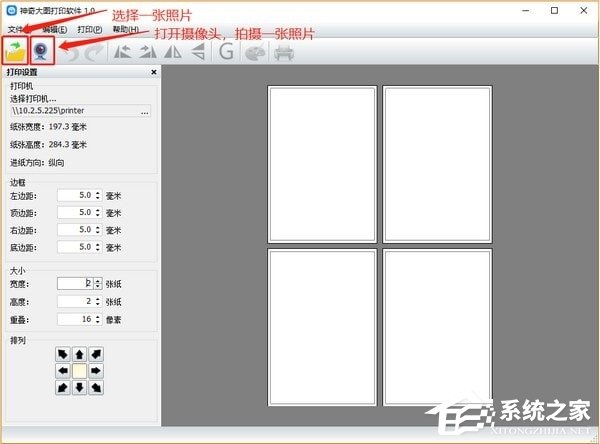Select the bottom-left preview page
The height and width of the screenshot is (444, 600).
pyautogui.click(x=322, y=327)
